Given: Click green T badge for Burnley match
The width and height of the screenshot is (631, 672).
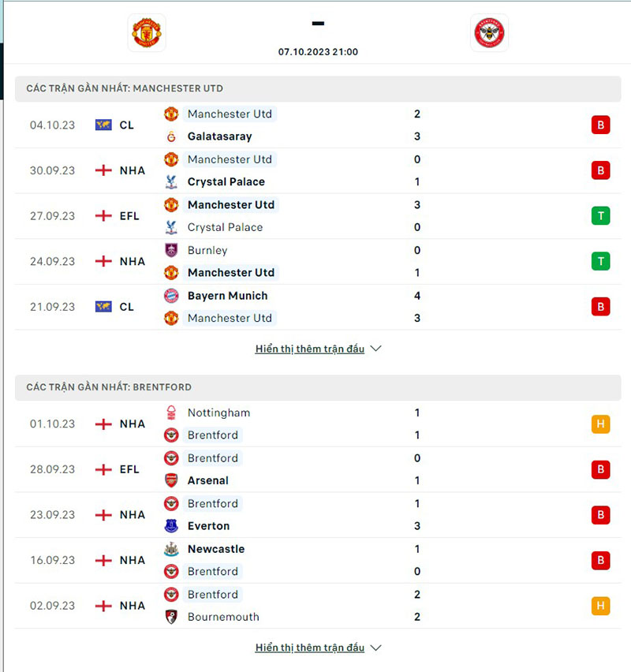Looking at the screenshot, I should [600, 261].
